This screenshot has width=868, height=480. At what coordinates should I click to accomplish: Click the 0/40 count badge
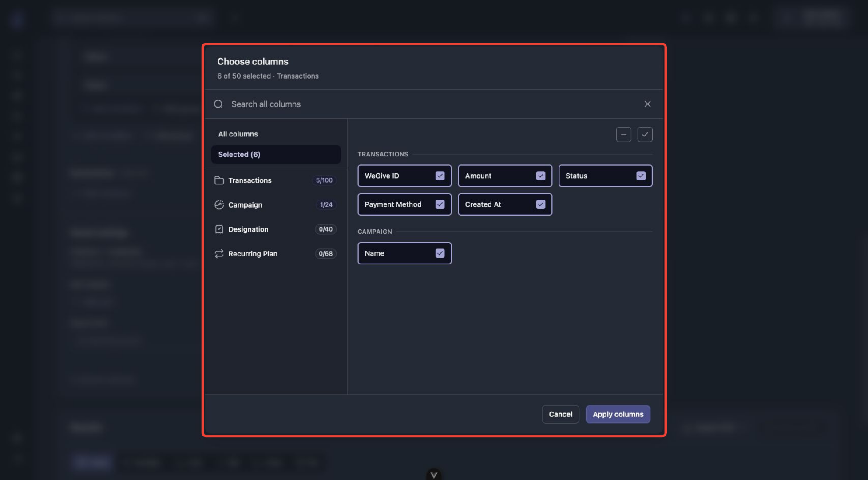pyautogui.click(x=325, y=229)
